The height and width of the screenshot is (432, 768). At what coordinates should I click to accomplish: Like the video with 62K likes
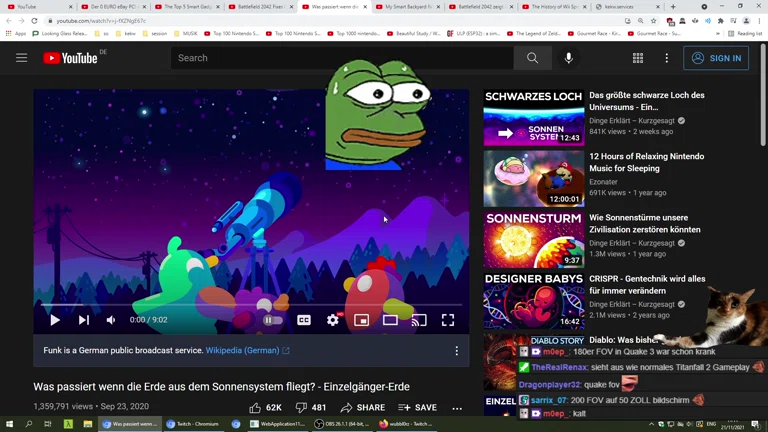[x=265, y=408]
